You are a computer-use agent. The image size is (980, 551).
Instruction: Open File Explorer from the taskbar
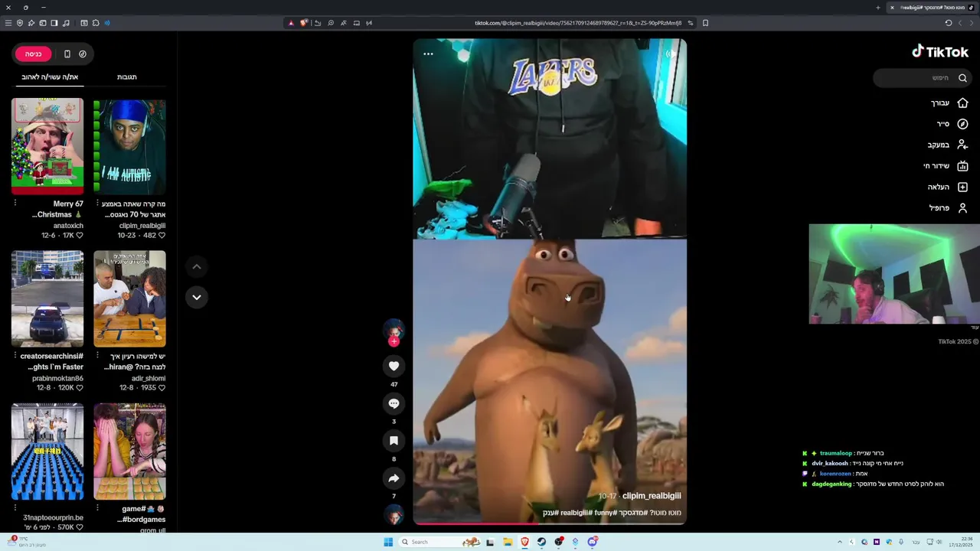[x=508, y=542]
